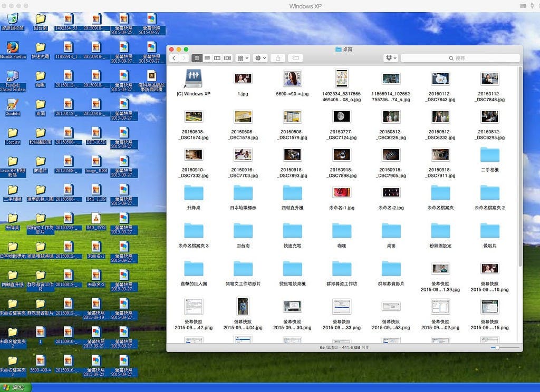540x392 pixels.
Task: Select the [C] Windows XP drive
Action: [x=193, y=79]
